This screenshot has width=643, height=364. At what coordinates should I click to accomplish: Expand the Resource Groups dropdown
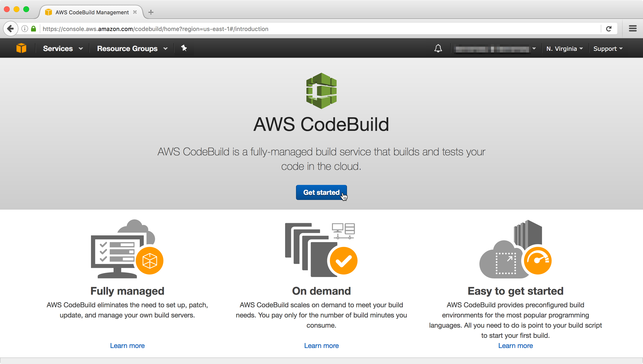click(x=132, y=48)
